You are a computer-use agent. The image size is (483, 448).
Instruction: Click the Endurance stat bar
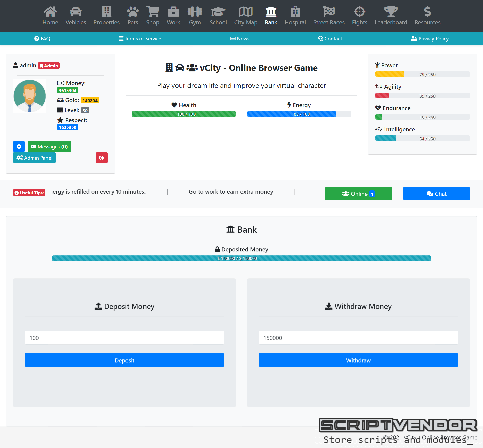coord(423,117)
